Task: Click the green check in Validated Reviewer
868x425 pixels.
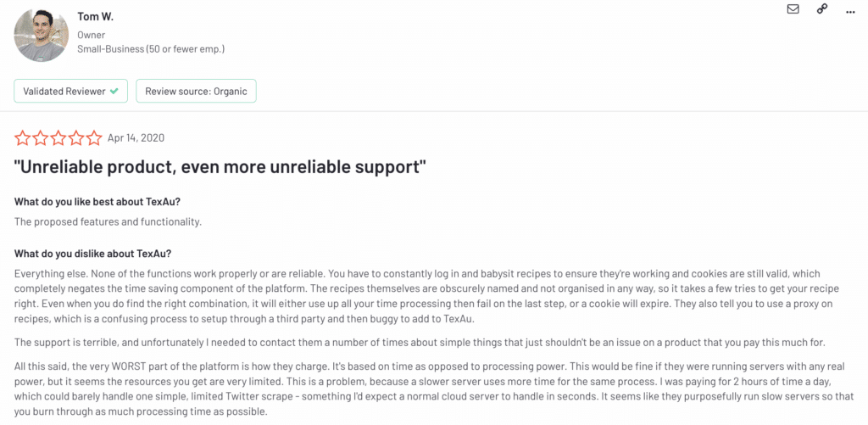Action: pos(114,91)
